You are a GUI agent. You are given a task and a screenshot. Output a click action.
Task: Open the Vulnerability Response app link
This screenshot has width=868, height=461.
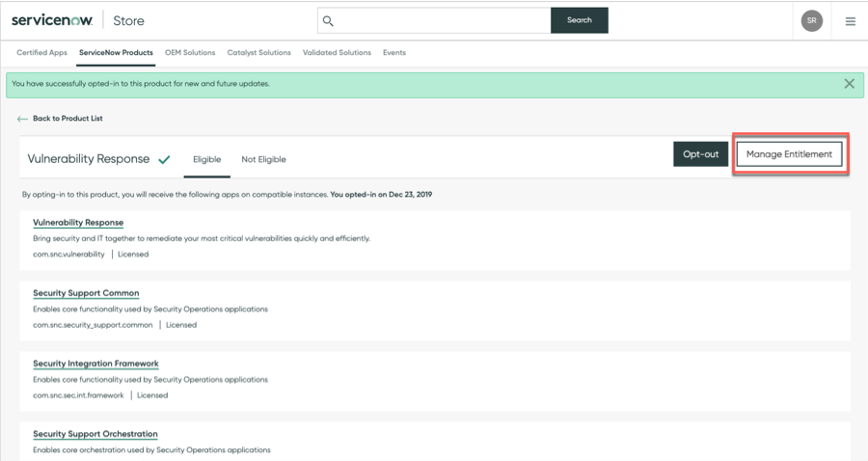coord(78,223)
